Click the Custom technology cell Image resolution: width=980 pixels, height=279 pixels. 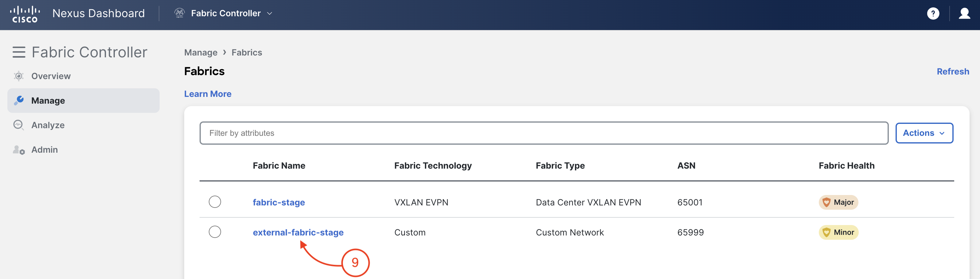(410, 232)
